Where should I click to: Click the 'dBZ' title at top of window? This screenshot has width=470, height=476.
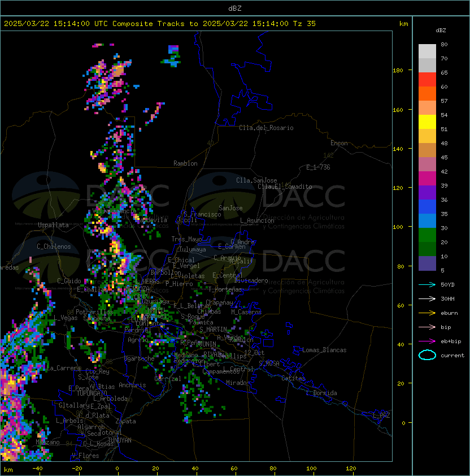click(235, 8)
